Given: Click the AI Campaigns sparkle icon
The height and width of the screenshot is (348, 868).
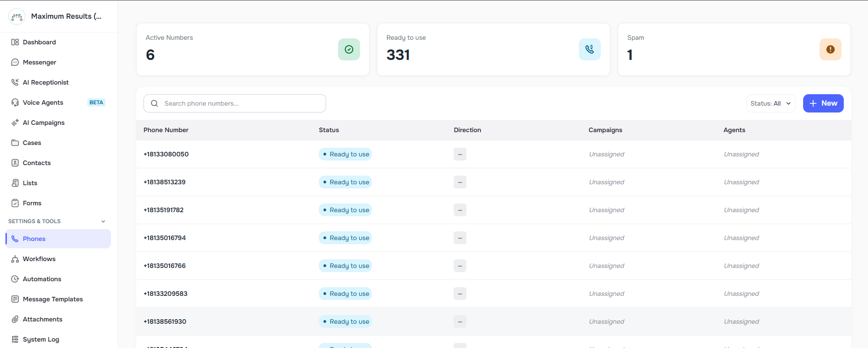Looking at the screenshot, I should pos(15,123).
